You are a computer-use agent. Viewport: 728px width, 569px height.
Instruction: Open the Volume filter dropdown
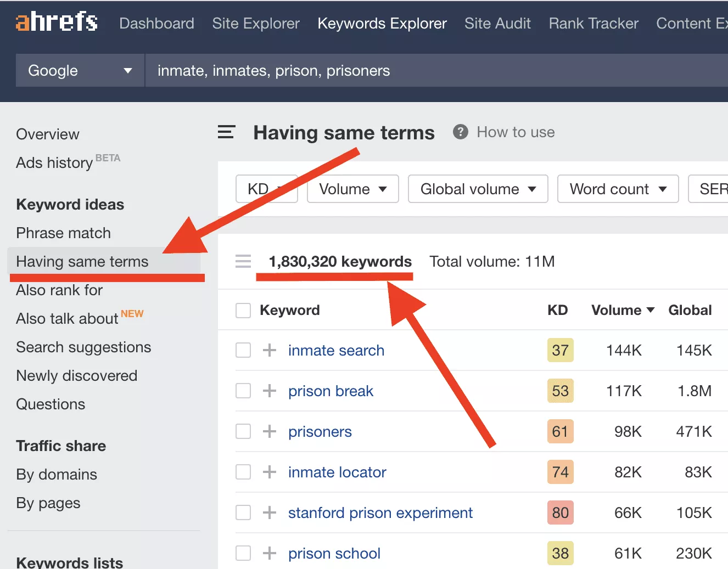tap(353, 189)
